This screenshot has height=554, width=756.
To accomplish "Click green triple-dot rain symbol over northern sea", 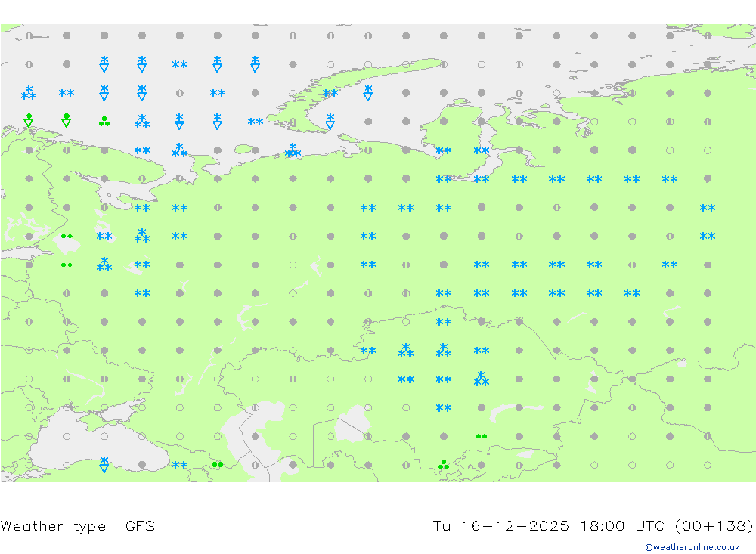I will tap(104, 122).
